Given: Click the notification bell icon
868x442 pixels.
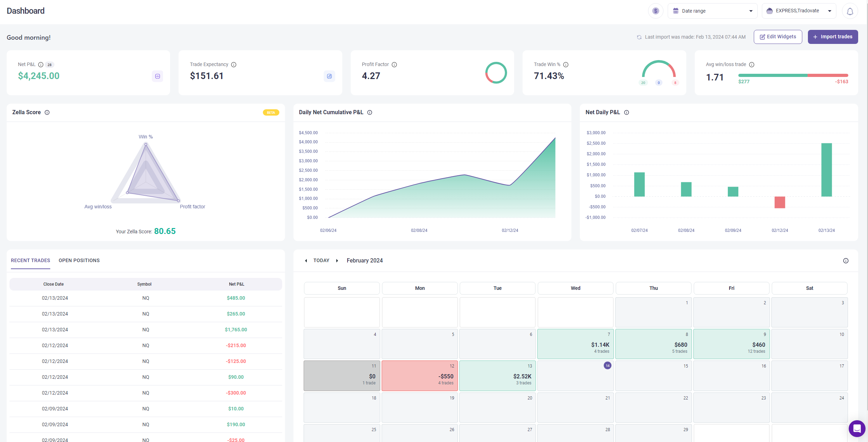Looking at the screenshot, I should click(x=850, y=11).
